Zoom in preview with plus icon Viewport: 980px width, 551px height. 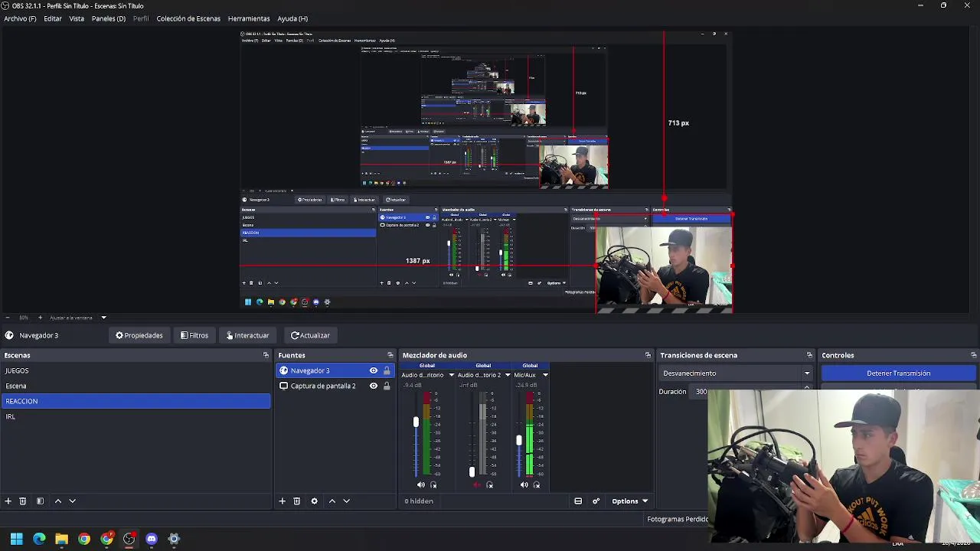[x=40, y=318]
